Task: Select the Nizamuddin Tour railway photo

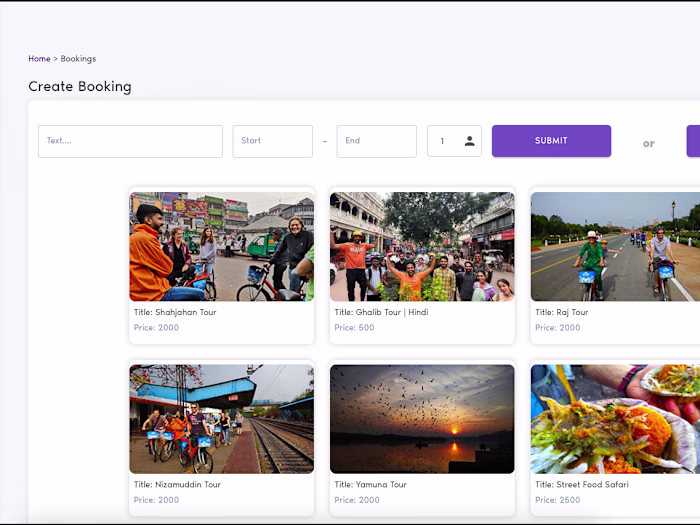Action: [x=221, y=419]
